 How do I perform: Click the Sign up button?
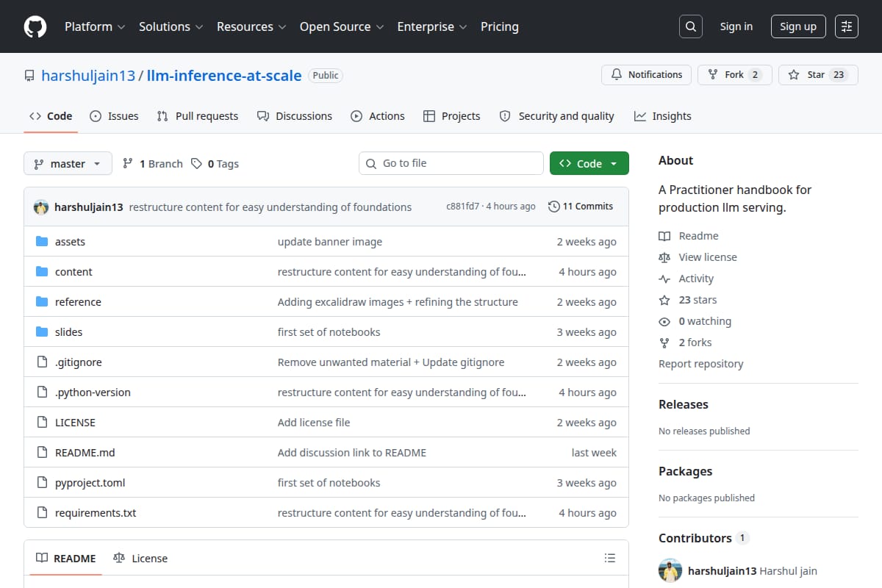point(798,26)
